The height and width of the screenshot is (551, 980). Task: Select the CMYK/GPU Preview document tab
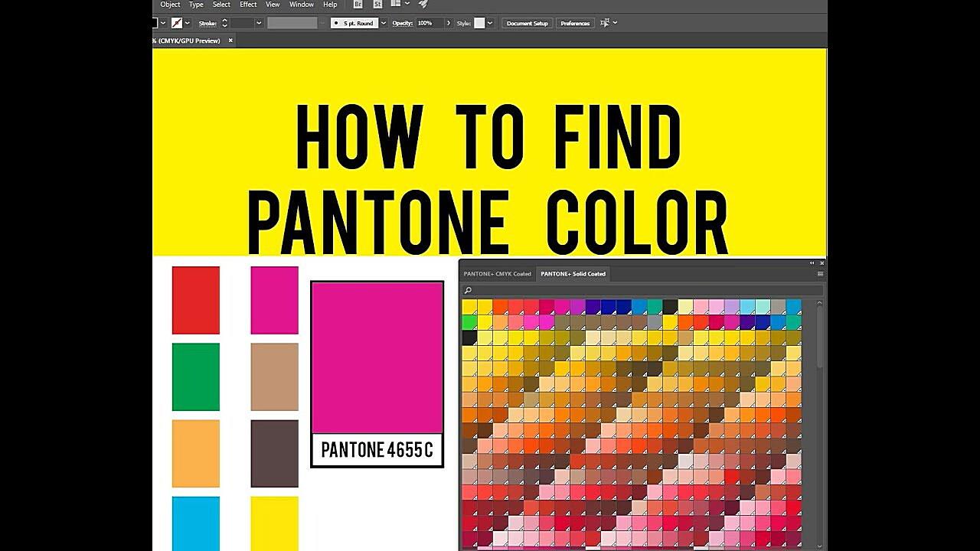(x=188, y=41)
